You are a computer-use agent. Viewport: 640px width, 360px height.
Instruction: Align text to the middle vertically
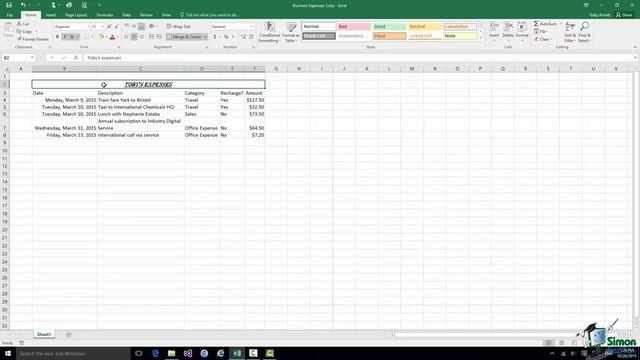tap(134, 27)
